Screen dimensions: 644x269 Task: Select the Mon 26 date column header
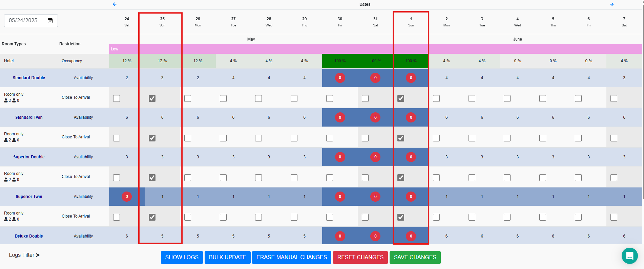click(198, 22)
